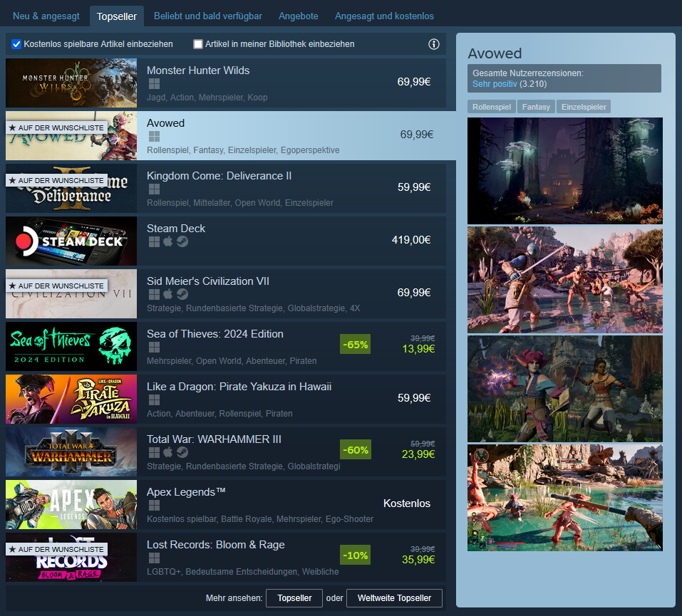Click the 35,99€ Lost Records price
The image size is (682, 616).
(418, 560)
